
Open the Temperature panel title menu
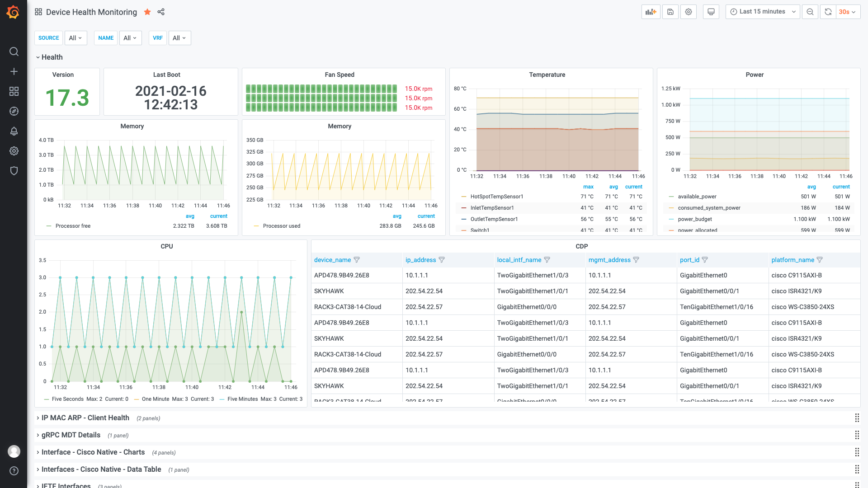(547, 75)
